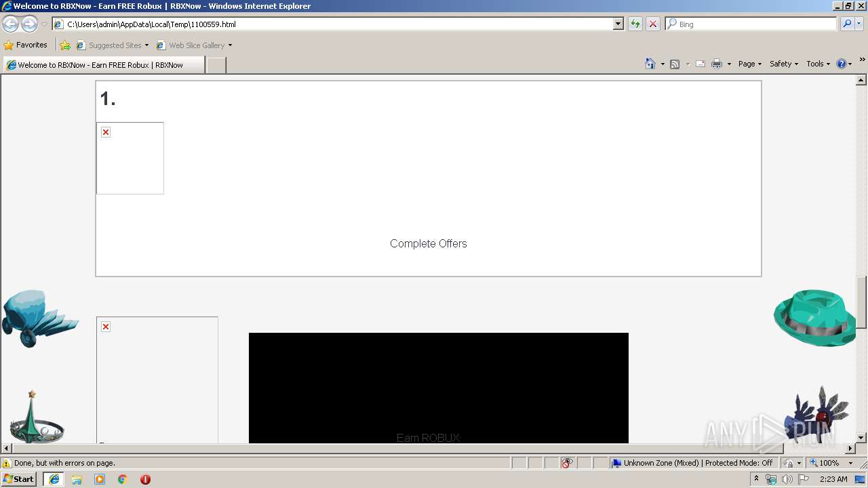
Task: Open the Windows Start menu
Action: tap(19, 479)
